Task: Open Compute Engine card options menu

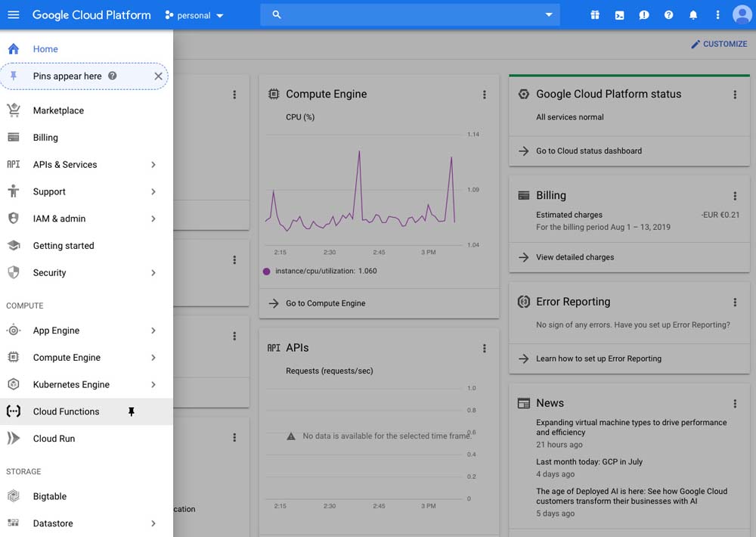Action: [x=485, y=95]
